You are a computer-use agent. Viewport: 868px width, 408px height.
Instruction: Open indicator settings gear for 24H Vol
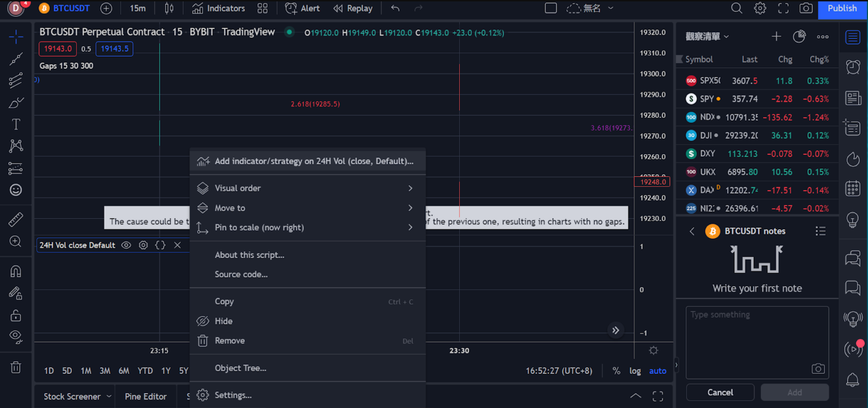pos(143,245)
